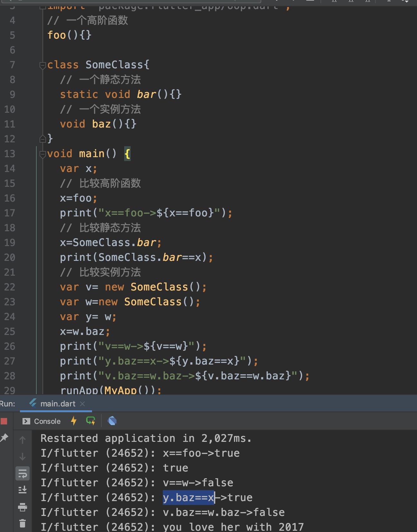Click 'var w=new SomeClass();' line

coord(130,302)
